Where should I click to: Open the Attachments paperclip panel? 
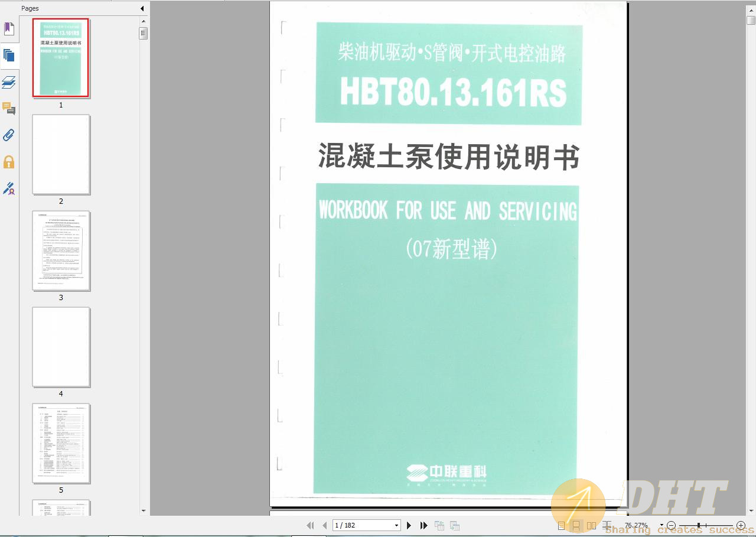coord(9,135)
